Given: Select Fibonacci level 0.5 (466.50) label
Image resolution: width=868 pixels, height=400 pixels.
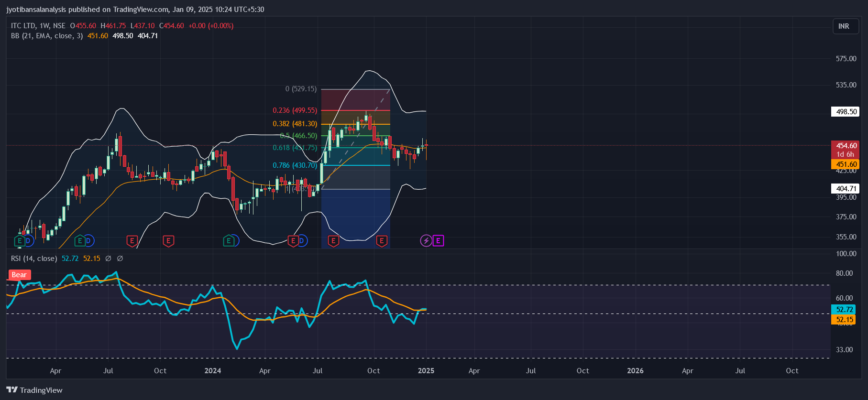Looking at the screenshot, I should [298, 136].
